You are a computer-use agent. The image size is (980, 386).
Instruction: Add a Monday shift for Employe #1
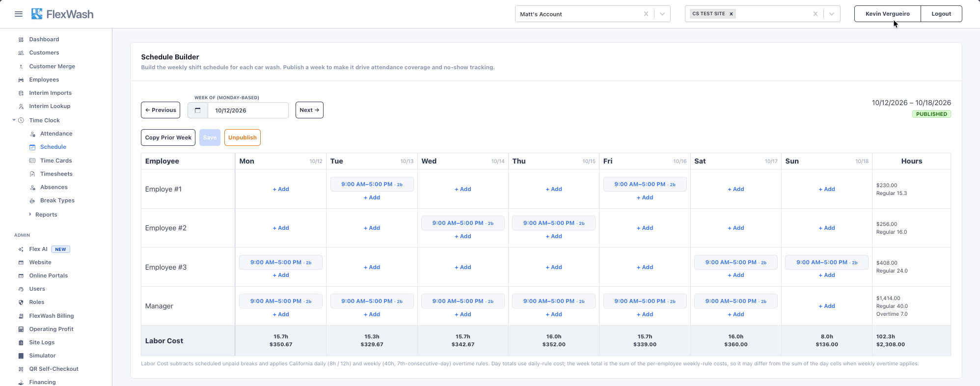(x=281, y=189)
